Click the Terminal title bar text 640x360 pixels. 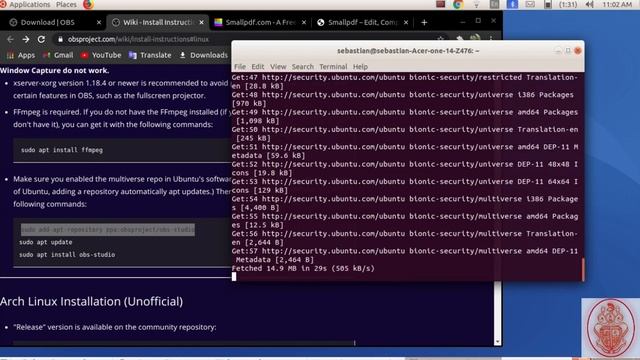[408, 51]
